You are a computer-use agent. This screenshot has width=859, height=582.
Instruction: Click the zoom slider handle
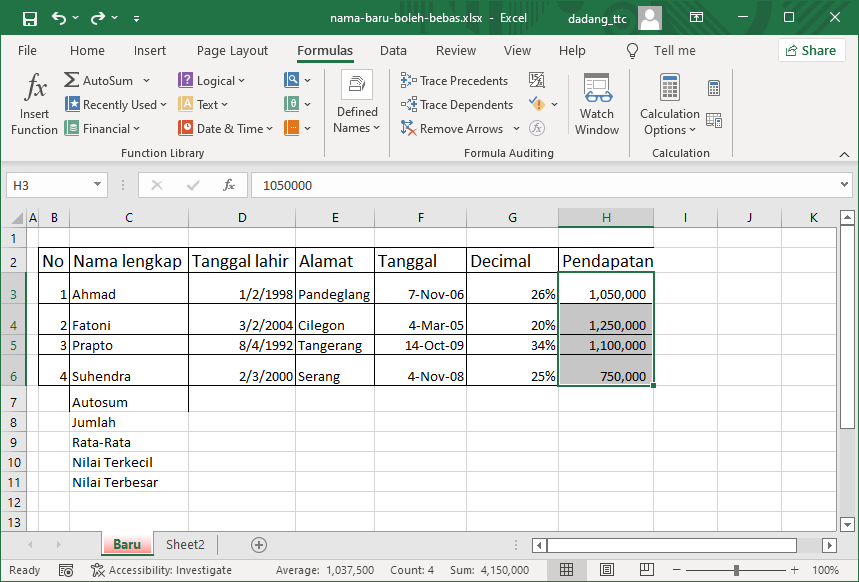pyautogui.click(x=737, y=570)
